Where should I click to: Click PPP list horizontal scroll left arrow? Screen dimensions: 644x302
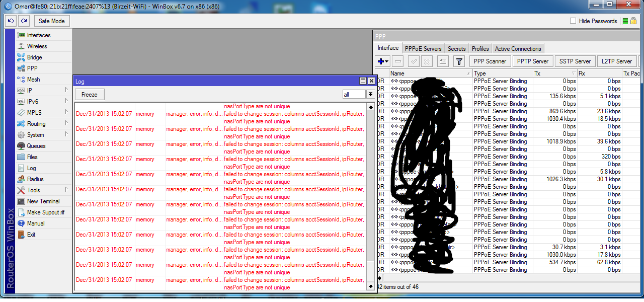point(379,278)
